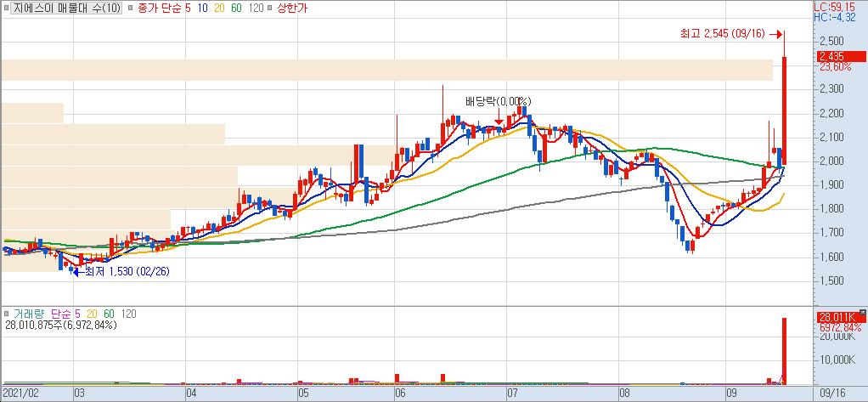Click the 거래량 volume legend label
Screen dimensions: 868x402
tap(28, 314)
